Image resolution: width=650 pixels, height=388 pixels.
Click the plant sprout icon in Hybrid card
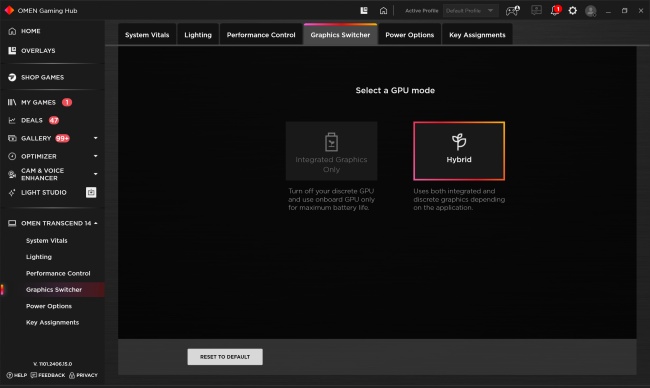459,142
